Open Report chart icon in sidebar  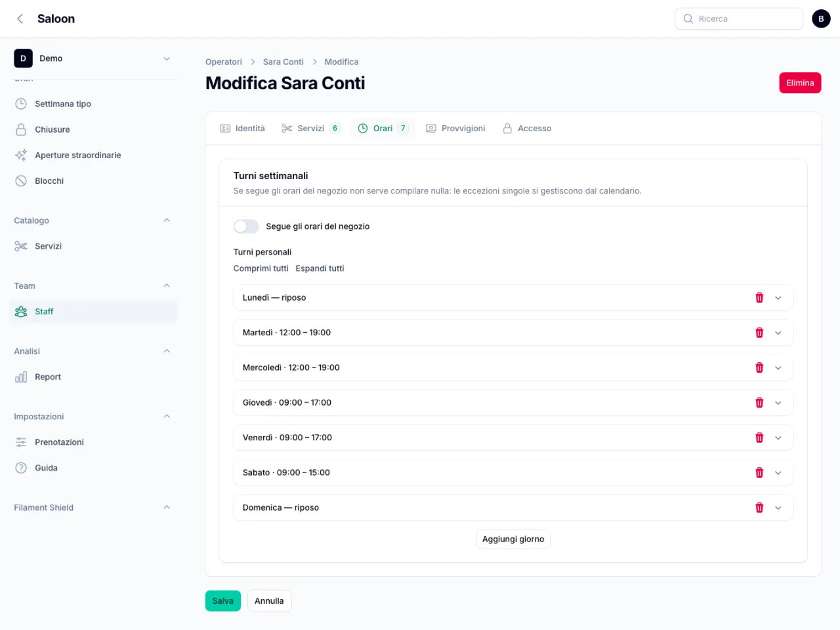pyautogui.click(x=21, y=377)
